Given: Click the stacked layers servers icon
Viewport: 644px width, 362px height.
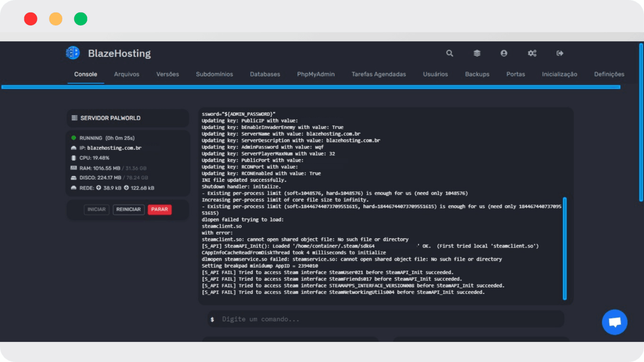Looking at the screenshot, I should coord(477,53).
